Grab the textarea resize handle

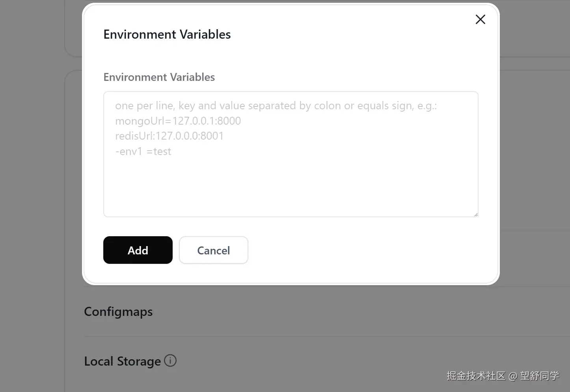point(476,215)
